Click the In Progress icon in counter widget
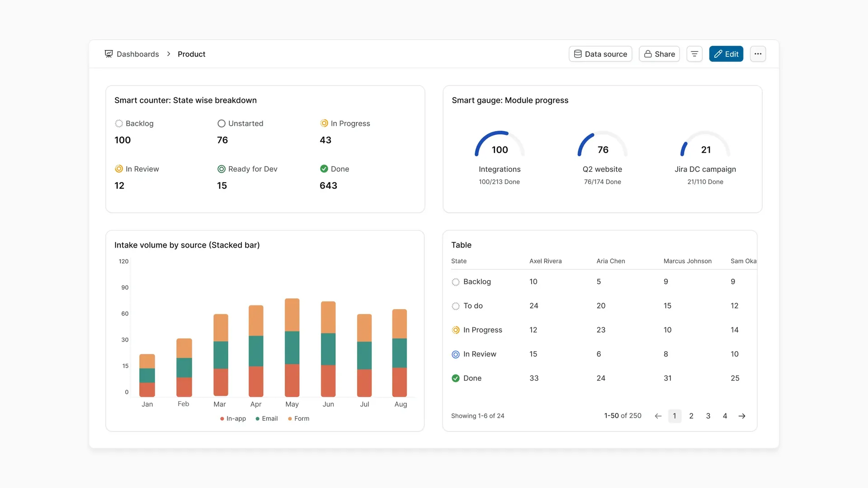Image resolution: width=868 pixels, height=488 pixels. pyautogui.click(x=324, y=123)
